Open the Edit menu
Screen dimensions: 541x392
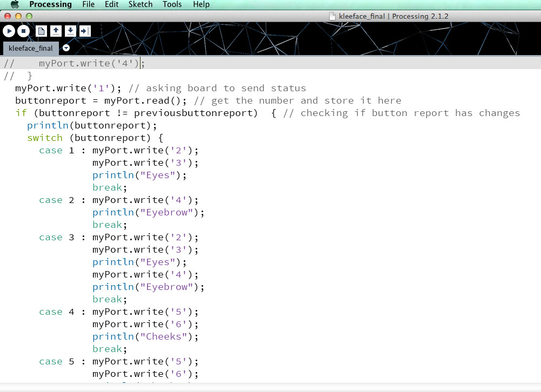(111, 4)
